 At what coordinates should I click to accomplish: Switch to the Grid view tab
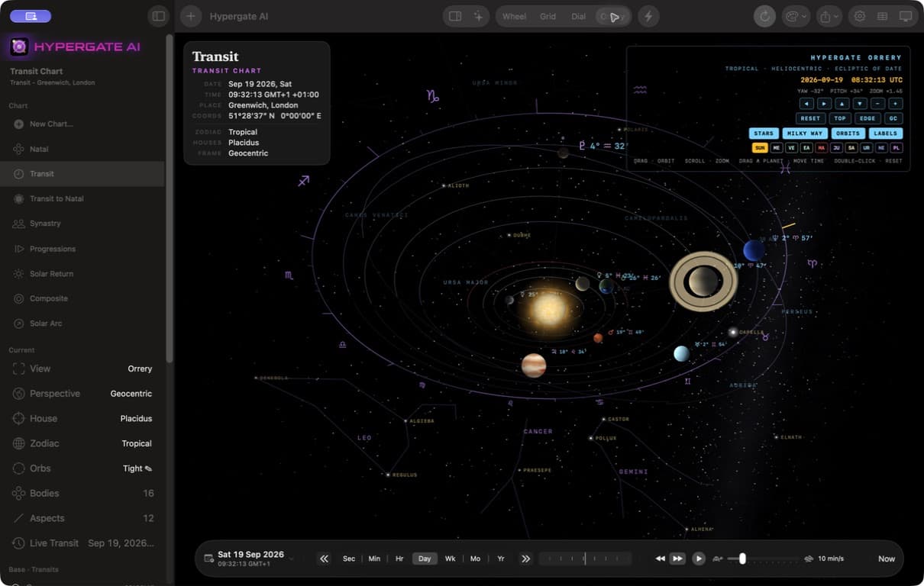(x=548, y=16)
